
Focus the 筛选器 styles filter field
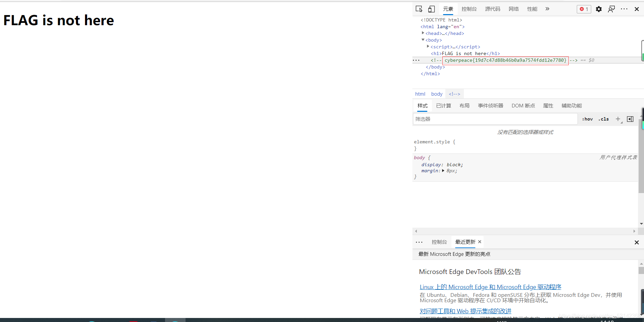click(495, 119)
